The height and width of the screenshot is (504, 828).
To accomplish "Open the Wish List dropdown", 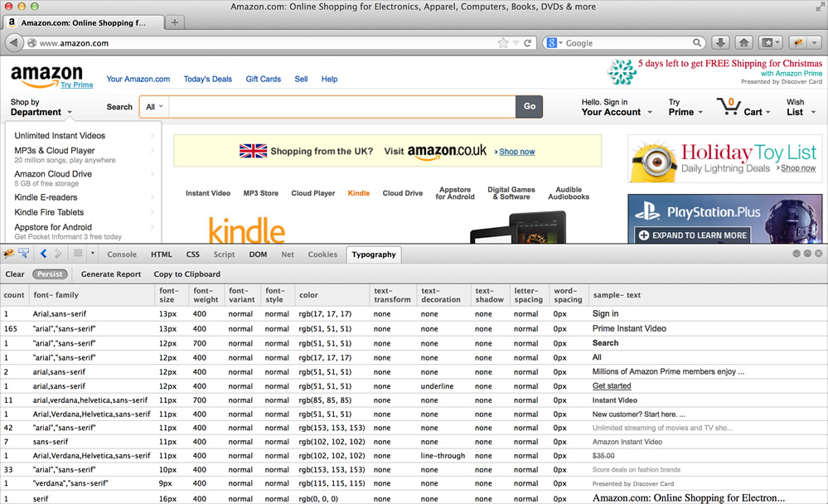I will [801, 107].
